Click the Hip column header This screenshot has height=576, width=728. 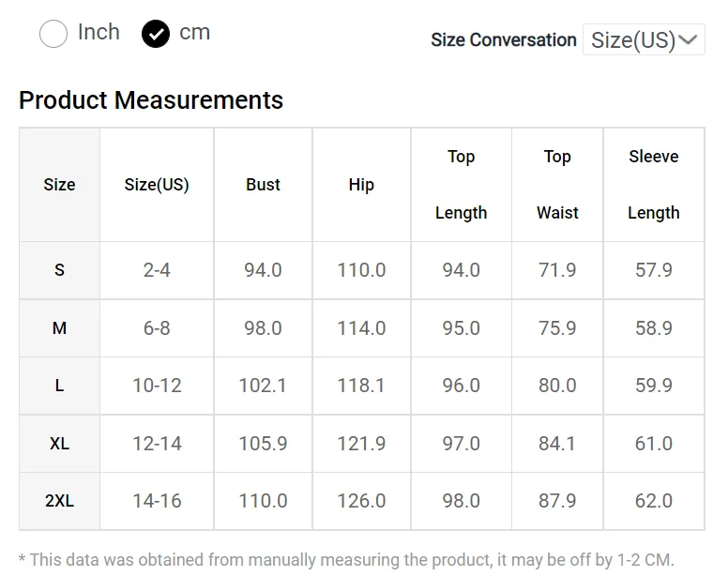coord(361,185)
